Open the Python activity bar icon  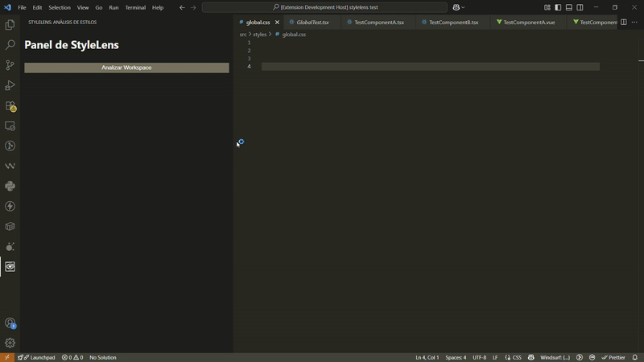point(10,186)
